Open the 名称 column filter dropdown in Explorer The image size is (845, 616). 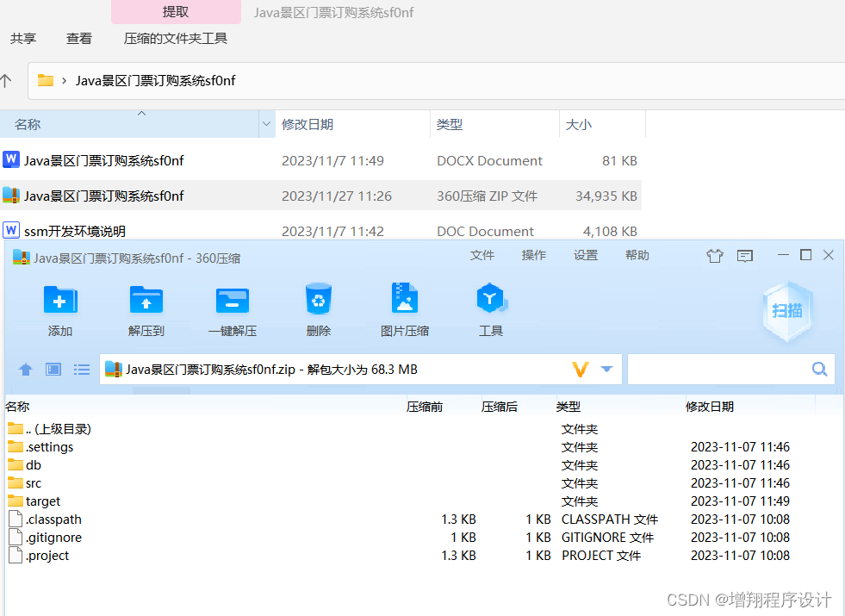[x=266, y=125]
